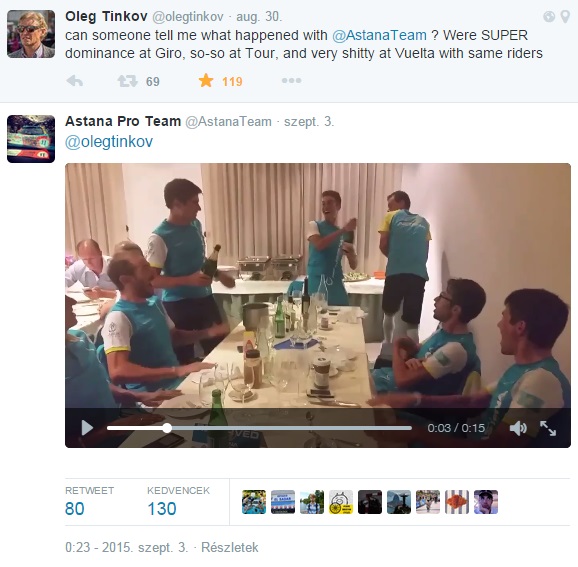Seek along the video progress bar
The width and height of the screenshot is (578, 567).
(259, 428)
